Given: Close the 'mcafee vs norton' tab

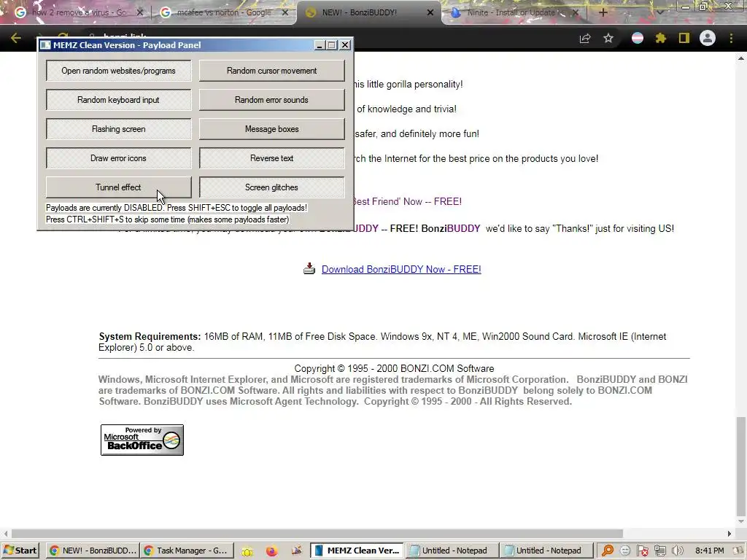Looking at the screenshot, I should [x=285, y=13].
